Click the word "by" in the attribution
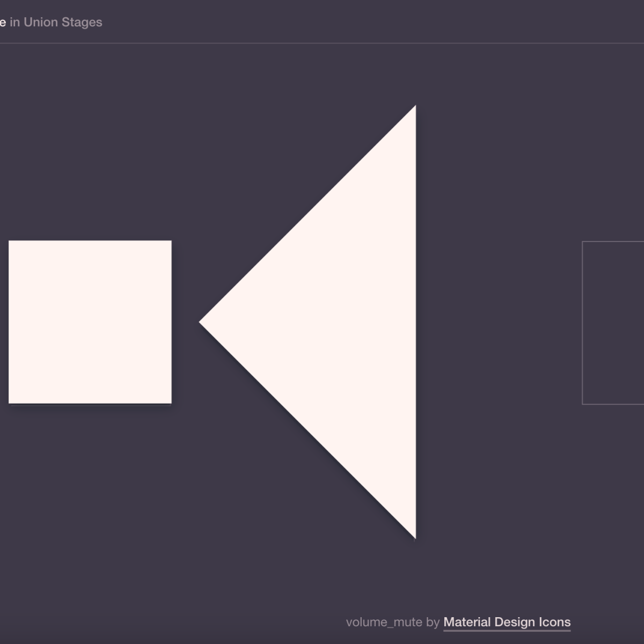 tap(433, 622)
